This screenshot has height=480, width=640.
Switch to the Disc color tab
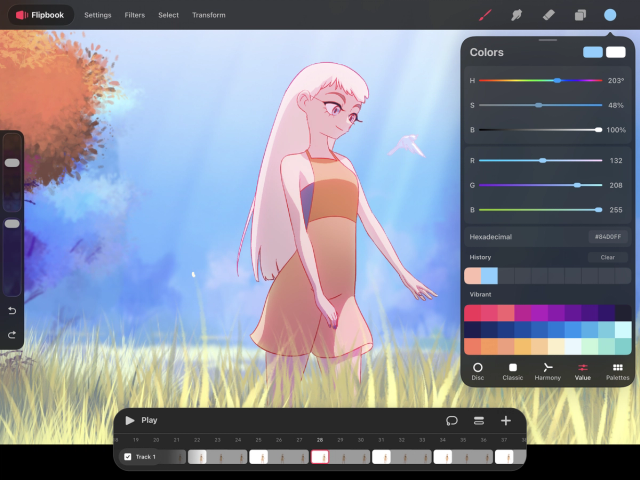coord(478,371)
